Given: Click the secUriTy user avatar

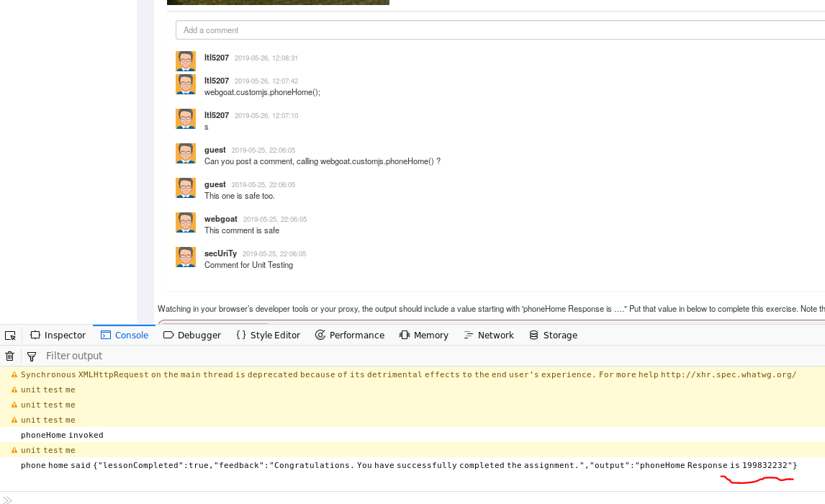Looking at the screenshot, I should click(x=186, y=257).
